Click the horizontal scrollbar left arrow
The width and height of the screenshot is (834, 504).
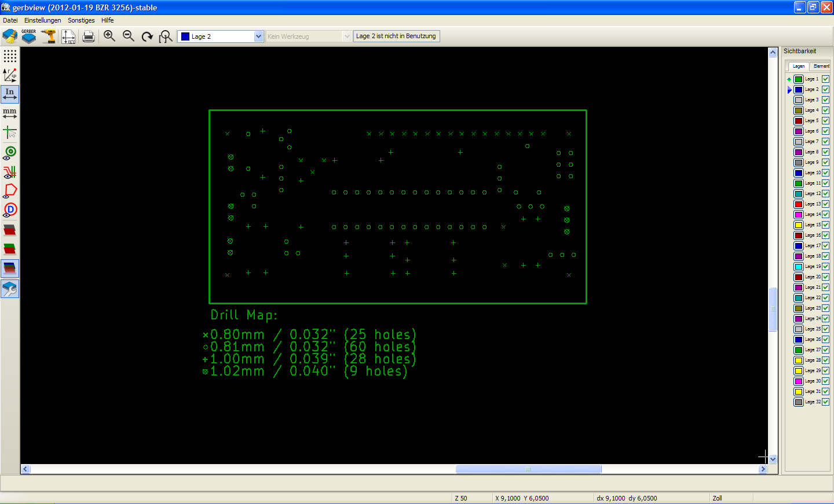[x=25, y=469]
